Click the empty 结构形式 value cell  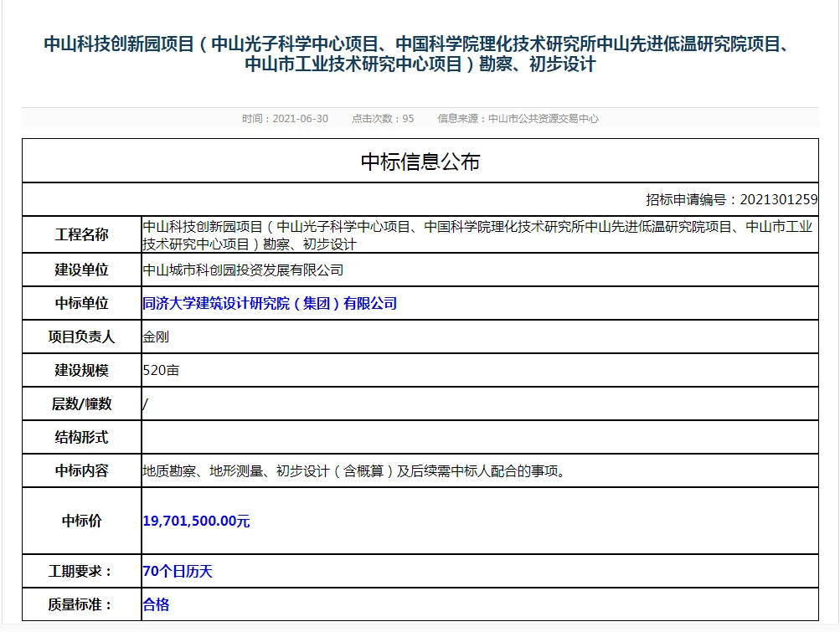pyautogui.click(x=335, y=437)
